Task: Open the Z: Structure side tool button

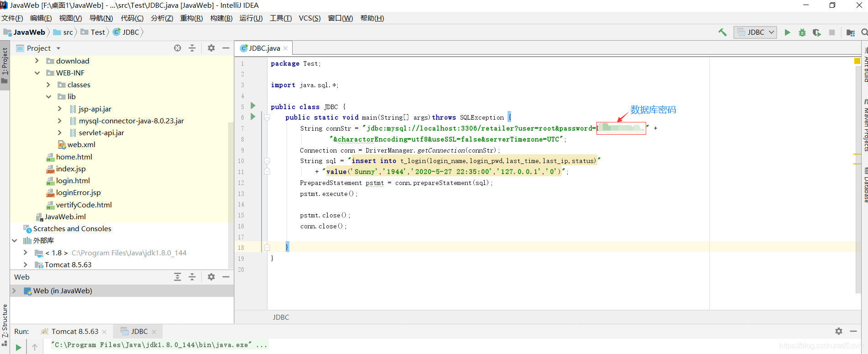Action: [x=5, y=325]
